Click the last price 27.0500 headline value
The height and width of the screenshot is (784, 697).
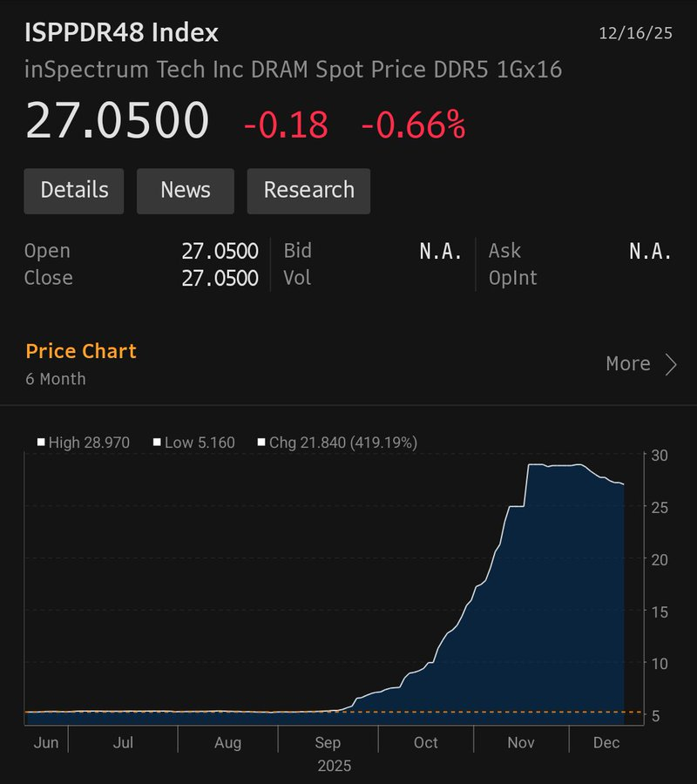pos(117,120)
